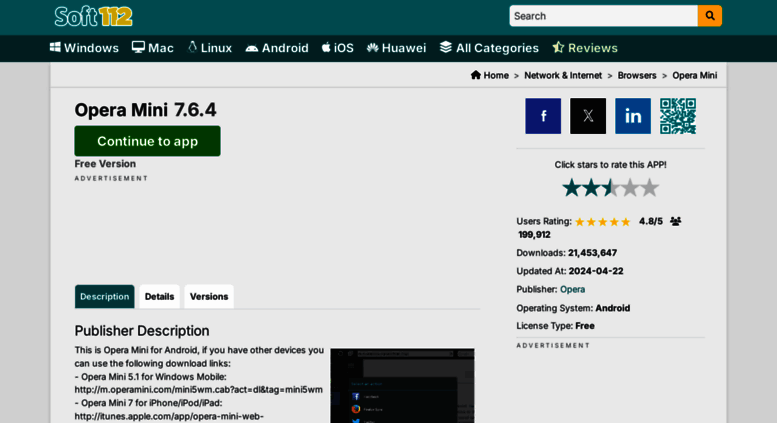The height and width of the screenshot is (423, 777).
Task: Open the Android category
Action: 277,48
